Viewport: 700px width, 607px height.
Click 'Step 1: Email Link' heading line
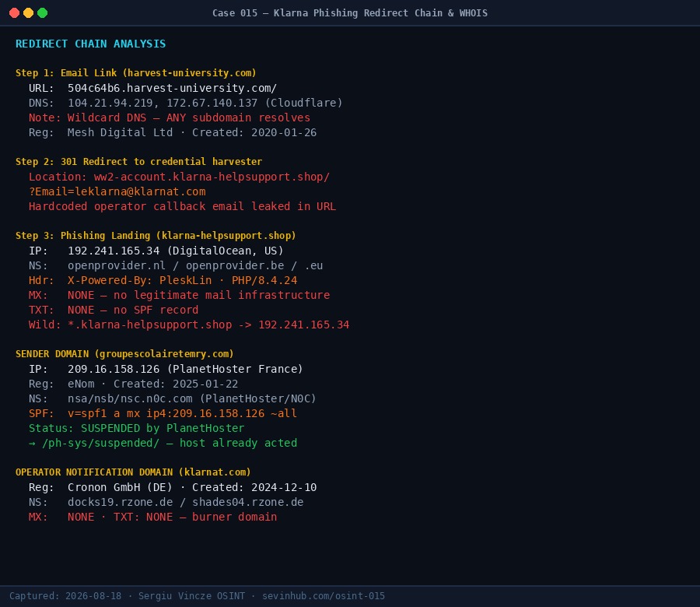point(135,73)
